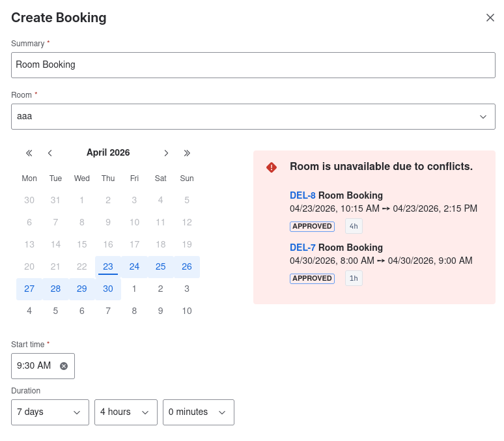Viewport: 504px width, 441px height.
Task: Pick April 15 on the calendar
Action: point(82,244)
